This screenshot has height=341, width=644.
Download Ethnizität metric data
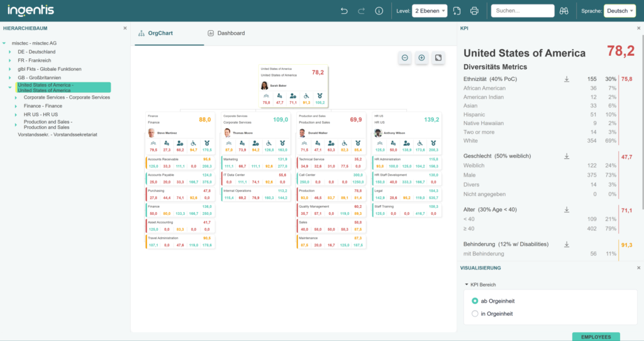[x=567, y=78]
